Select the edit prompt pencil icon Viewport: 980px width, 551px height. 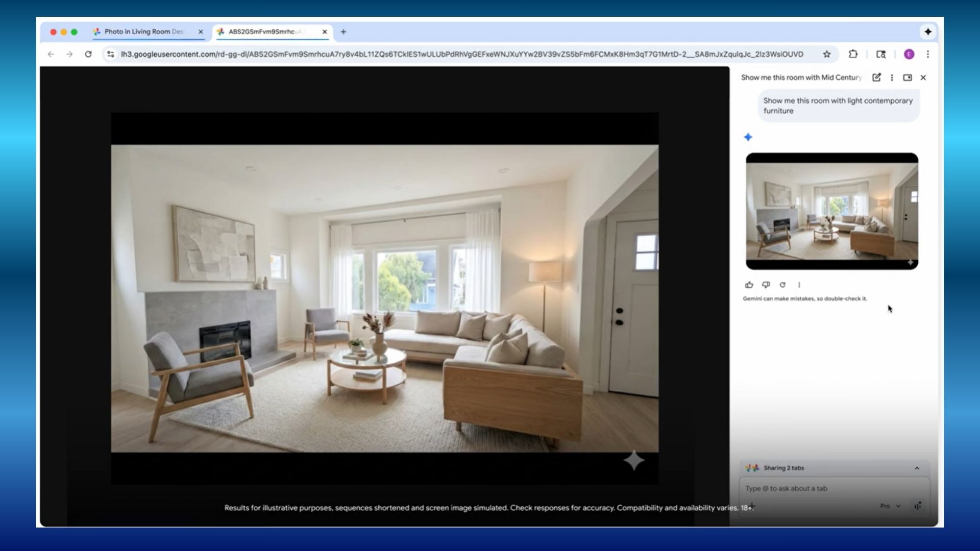click(876, 78)
